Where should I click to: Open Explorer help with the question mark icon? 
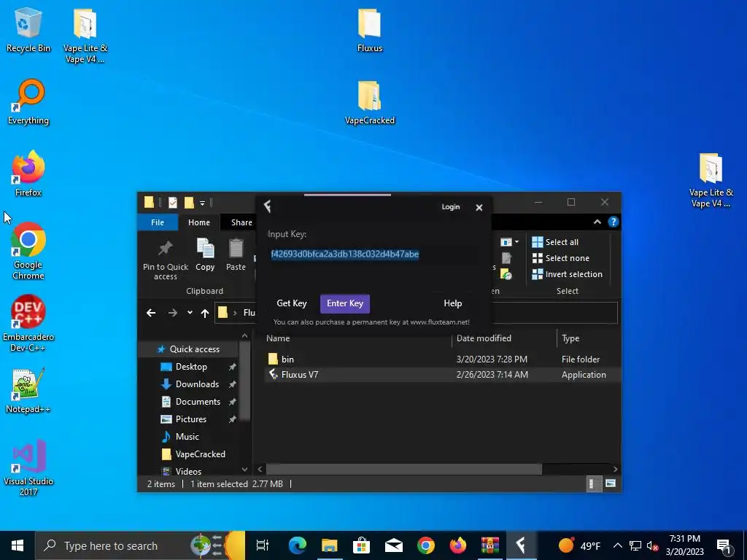click(613, 222)
